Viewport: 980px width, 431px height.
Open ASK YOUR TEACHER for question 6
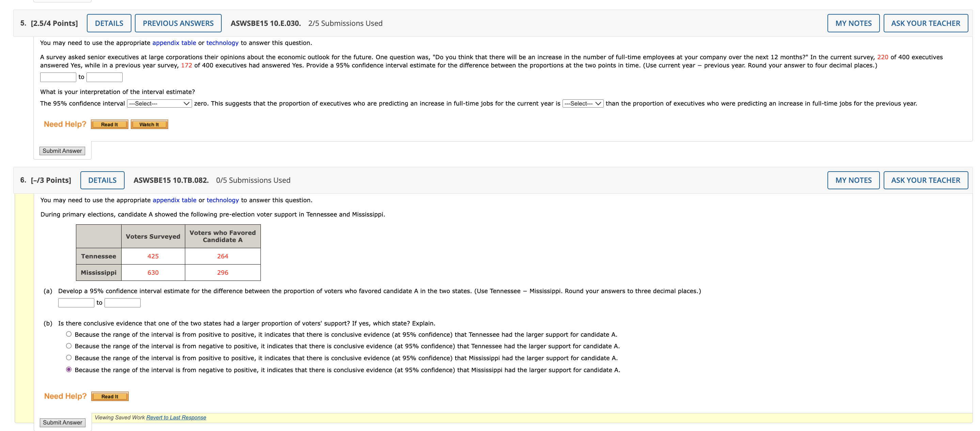926,180
